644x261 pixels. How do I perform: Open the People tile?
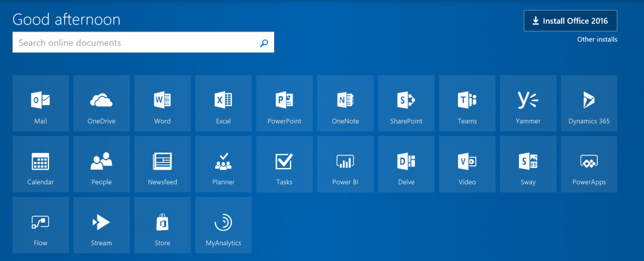(x=101, y=164)
